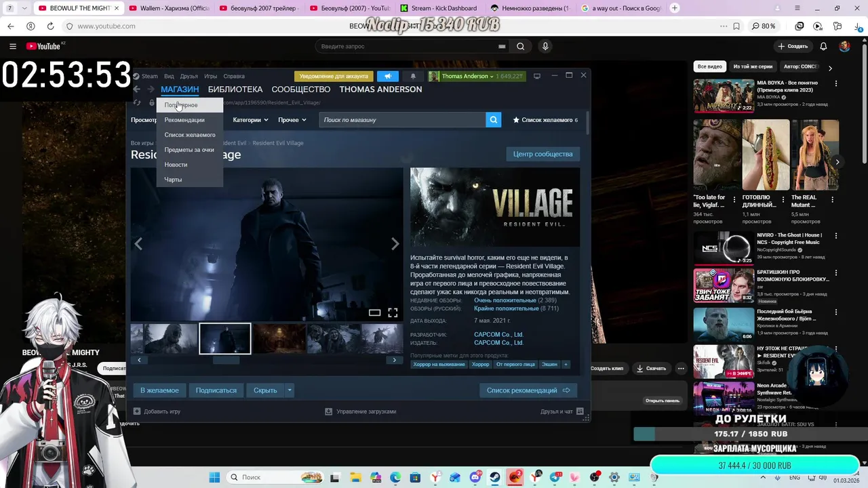Click the Центр сообщества button

542,154
